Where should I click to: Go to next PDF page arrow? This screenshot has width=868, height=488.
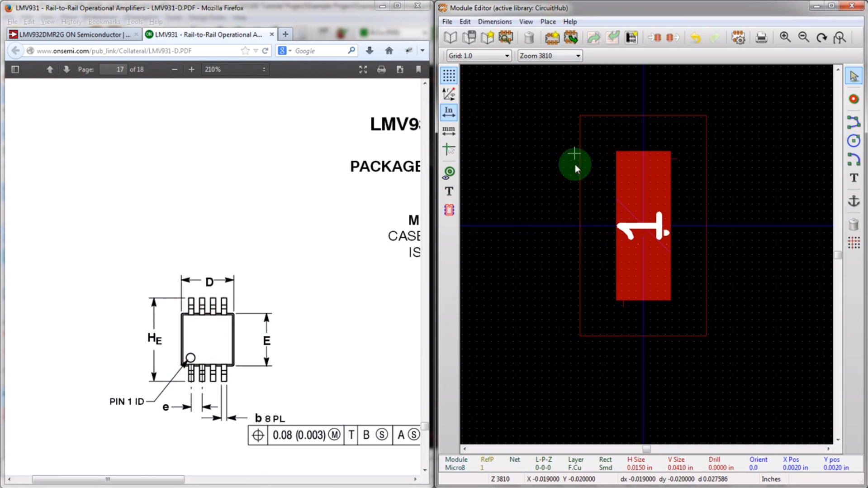66,69
